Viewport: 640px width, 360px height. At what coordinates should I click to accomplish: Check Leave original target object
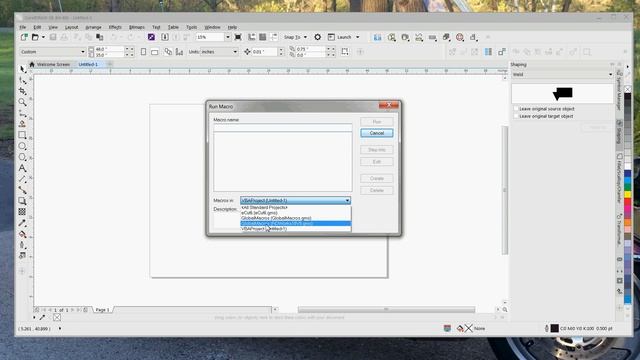pyautogui.click(x=516, y=116)
